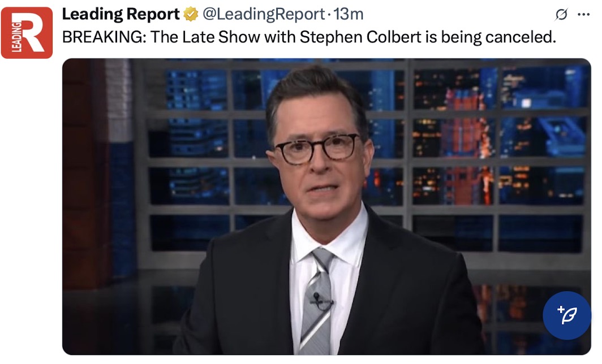Open the three-dot more options menu
Screen dimensions: 602x364
(583, 15)
